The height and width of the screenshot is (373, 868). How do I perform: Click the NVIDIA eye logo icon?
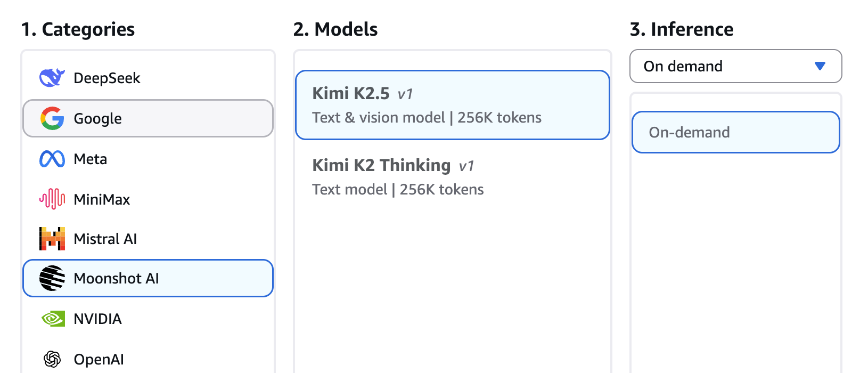[x=52, y=319]
